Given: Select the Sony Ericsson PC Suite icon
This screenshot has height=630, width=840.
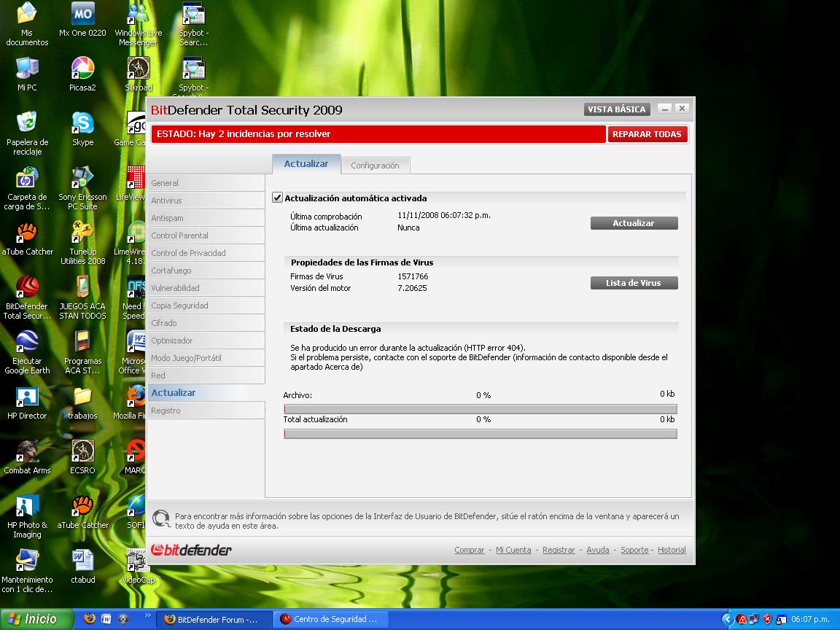Looking at the screenshot, I should point(82,187).
